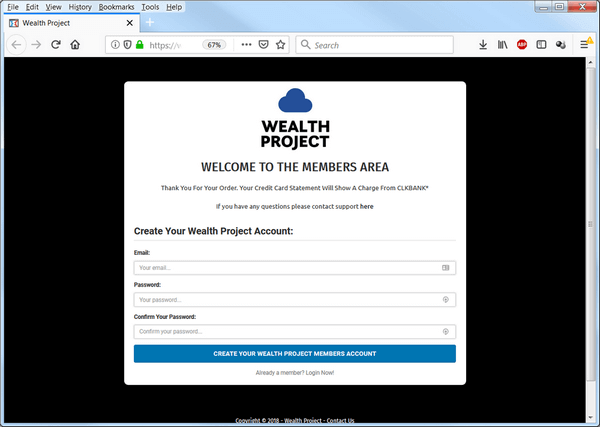Open the Downloads panel
The height and width of the screenshot is (427, 600).
(483, 45)
